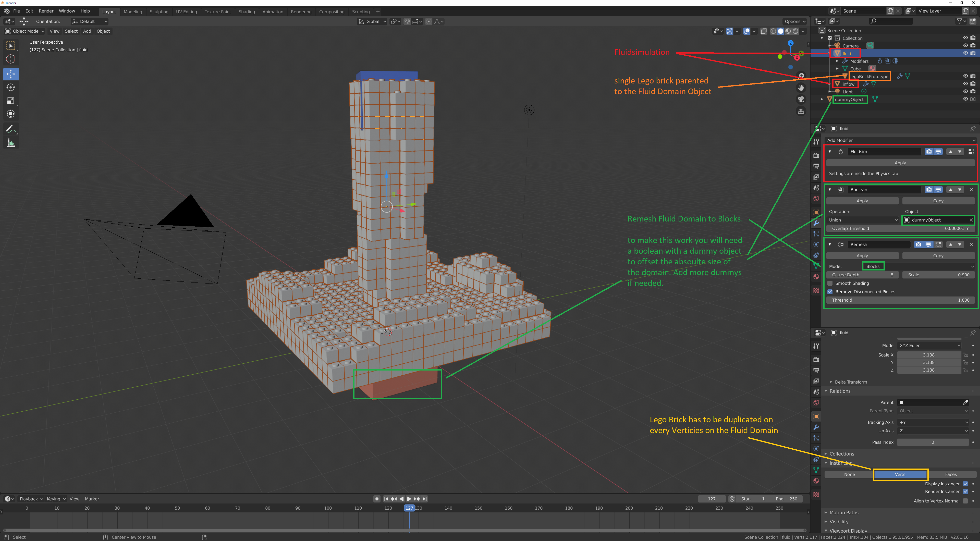Adjust the Octree Depth slider
The width and height of the screenshot is (980, 541).
pyautogui.click(x=862, y=275)
